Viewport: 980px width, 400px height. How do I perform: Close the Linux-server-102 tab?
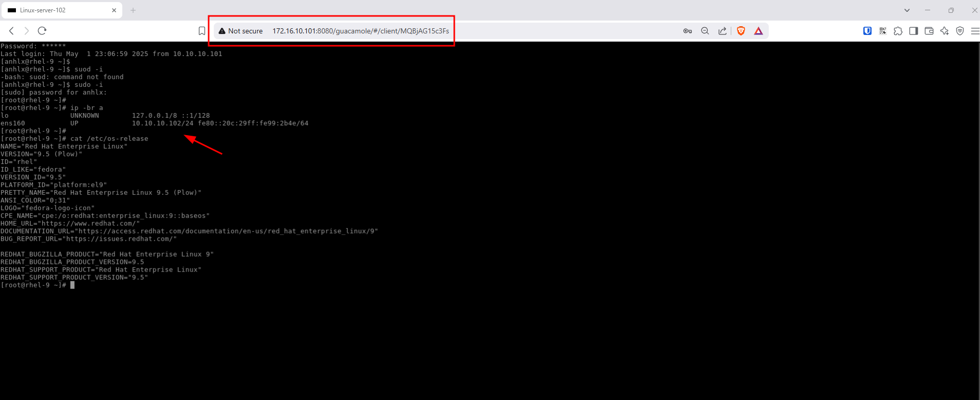pyautogui.click(x=114, y=10)
